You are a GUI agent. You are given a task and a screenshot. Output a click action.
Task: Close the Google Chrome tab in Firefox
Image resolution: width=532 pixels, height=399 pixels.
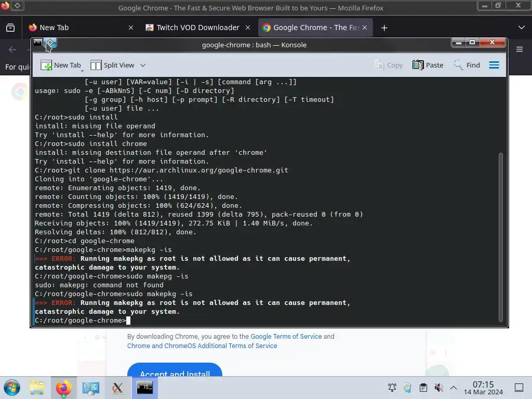tap(365, 28)
